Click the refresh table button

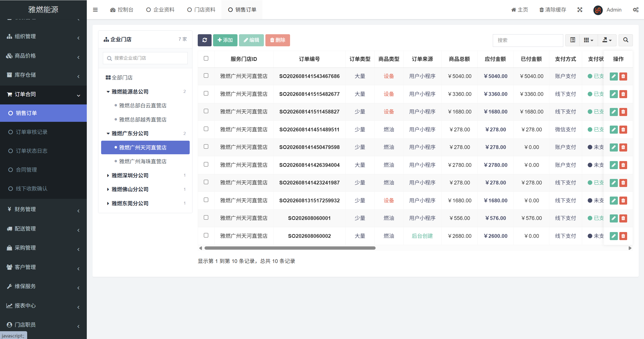pos(205,40)
